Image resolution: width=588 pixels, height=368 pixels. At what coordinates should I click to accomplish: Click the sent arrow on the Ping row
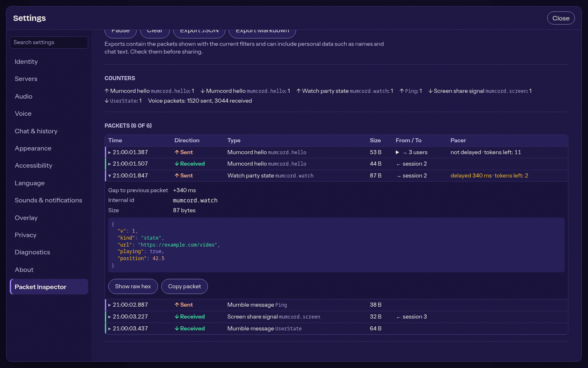tap(177, 305)
